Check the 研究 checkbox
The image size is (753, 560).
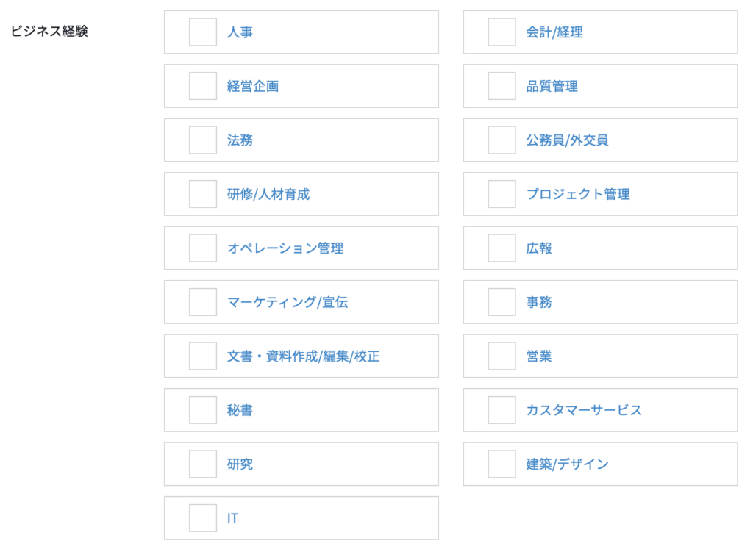tap(203, 464)
